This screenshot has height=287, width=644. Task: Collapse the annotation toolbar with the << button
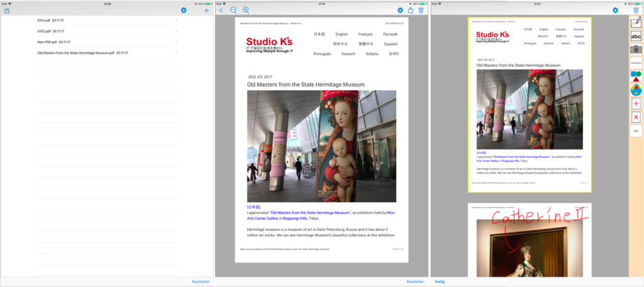click(635, 131)
